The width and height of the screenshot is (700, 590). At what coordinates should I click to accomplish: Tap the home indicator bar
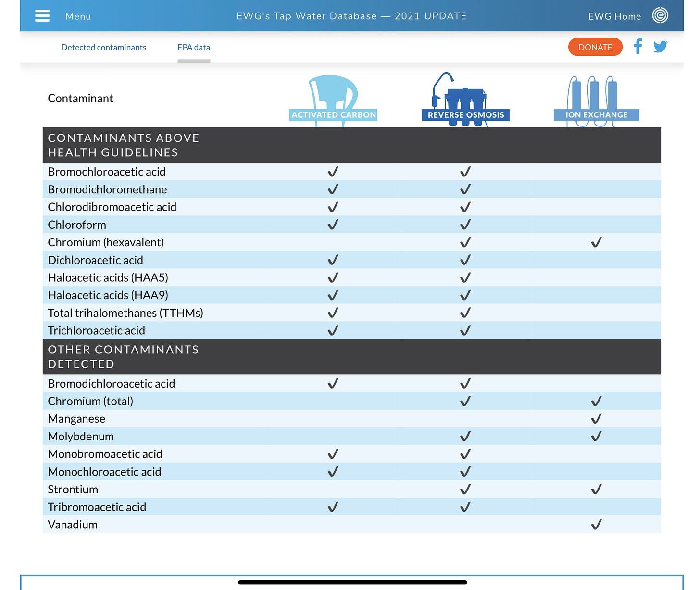352,582
